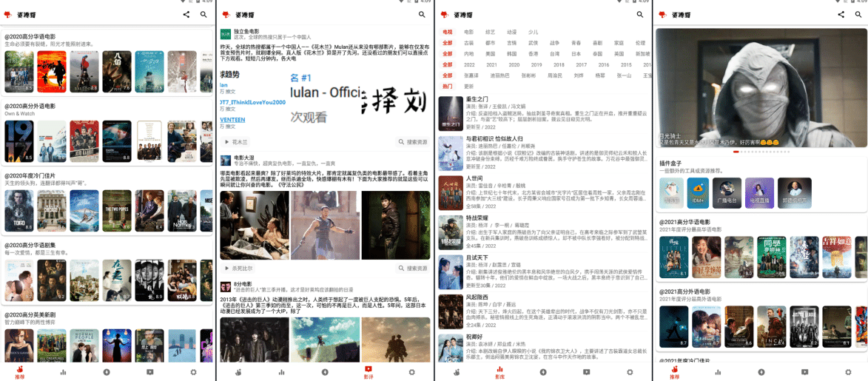This screenshot has height=381, width=868.
Task: Open the settings gear in the leftmost screen's bottom bar
Action: click(x=194, y=372)
